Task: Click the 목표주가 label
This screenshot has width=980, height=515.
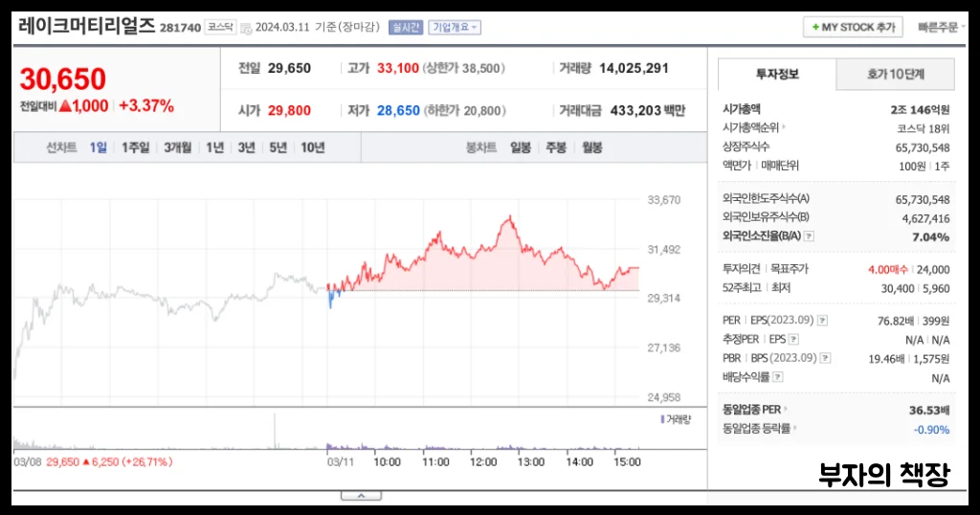Action: click(x=789, y=269)
